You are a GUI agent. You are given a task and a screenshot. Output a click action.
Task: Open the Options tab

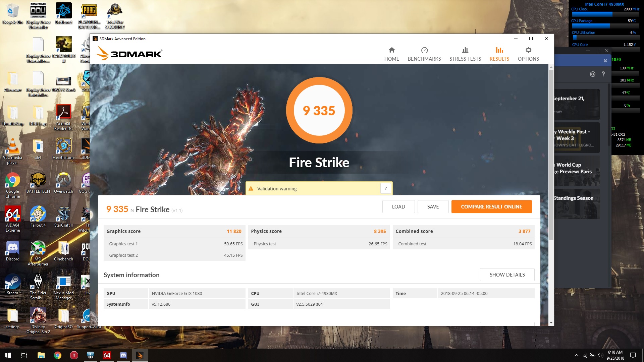click(528, 54)
